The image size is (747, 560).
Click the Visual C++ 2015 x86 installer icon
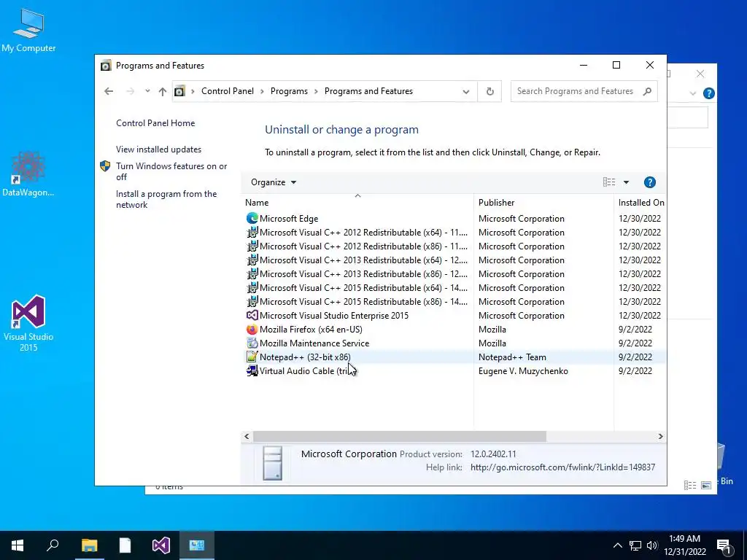[252, 301]
